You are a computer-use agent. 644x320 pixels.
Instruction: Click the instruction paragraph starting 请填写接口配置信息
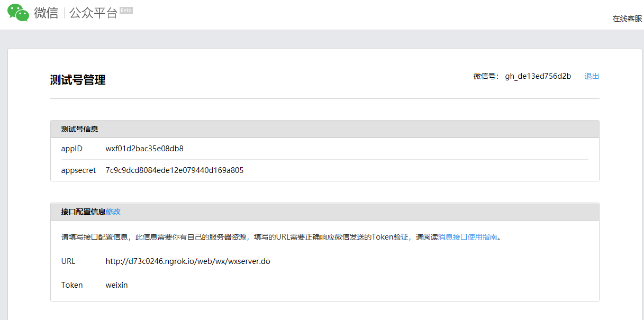(x=281, y=237)
